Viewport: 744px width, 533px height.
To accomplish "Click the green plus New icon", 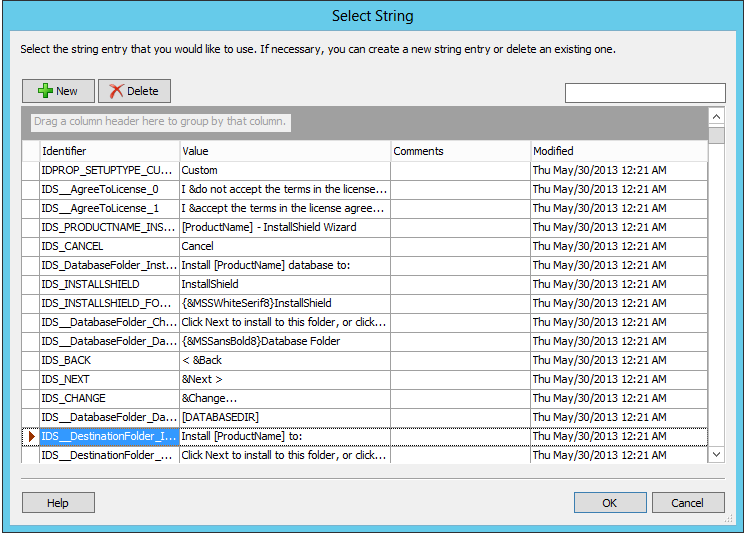I will click(x=45, y=91).
